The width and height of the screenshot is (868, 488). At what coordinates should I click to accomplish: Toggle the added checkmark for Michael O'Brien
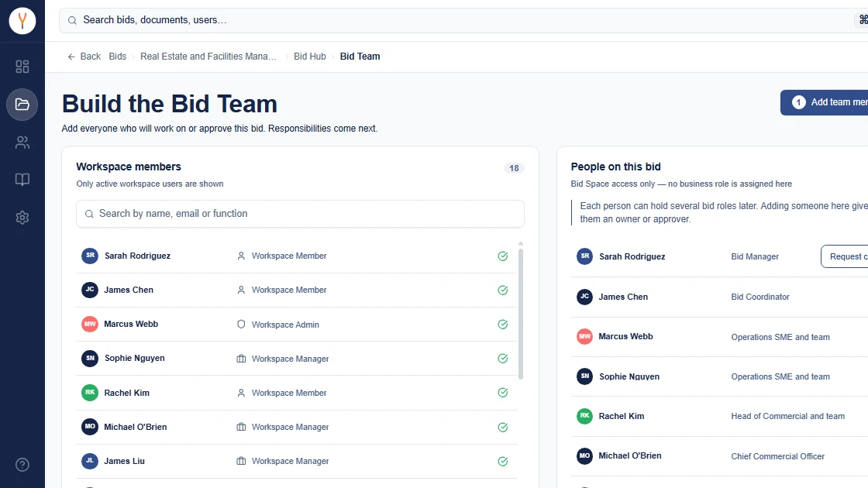pos(503,427)
